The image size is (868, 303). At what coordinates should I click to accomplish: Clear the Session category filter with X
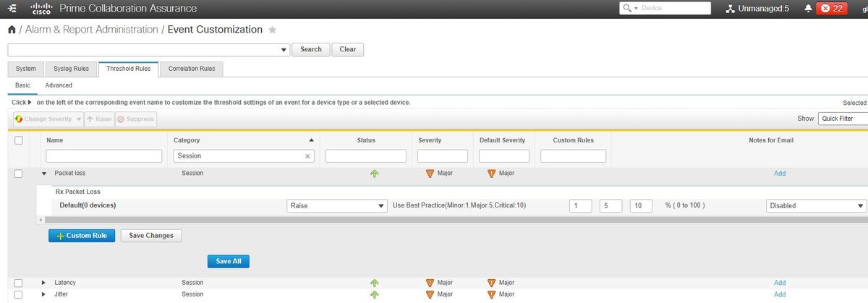pyautogui.click(x=307, y=156)
